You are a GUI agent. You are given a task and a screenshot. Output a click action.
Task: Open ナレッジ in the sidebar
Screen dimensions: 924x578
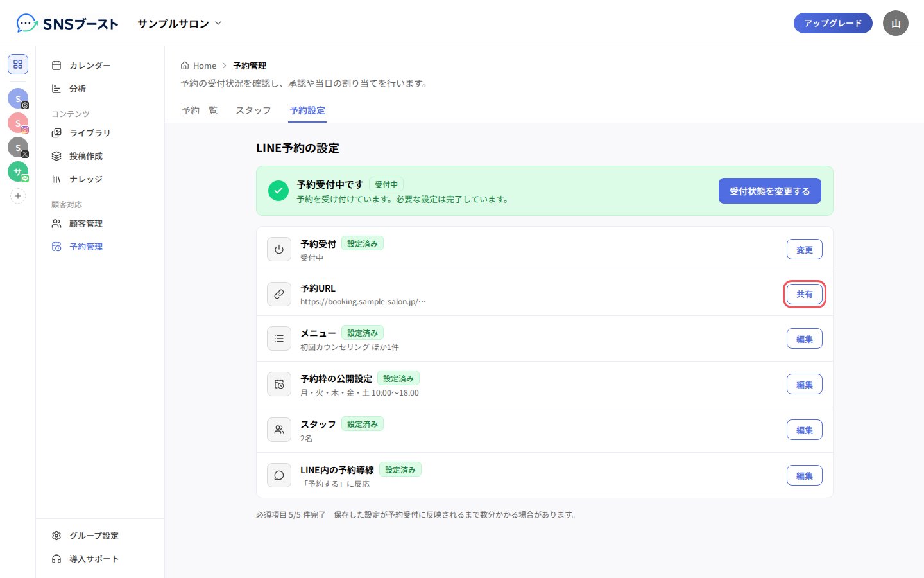tap(100, 179)
